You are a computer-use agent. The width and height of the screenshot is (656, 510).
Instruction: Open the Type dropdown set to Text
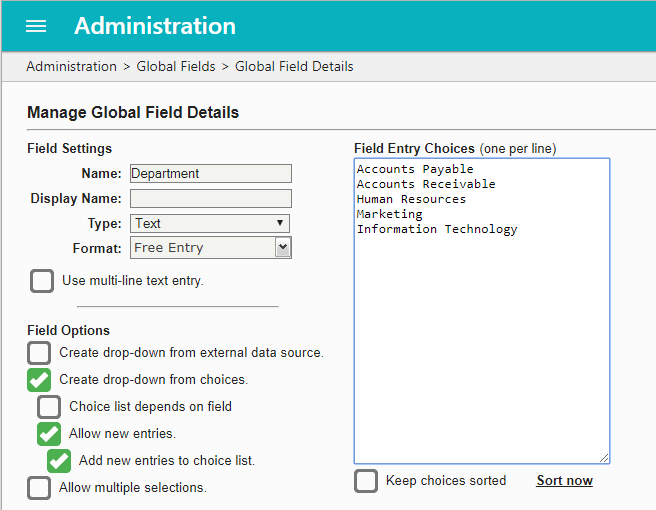(x=210, y=223)
